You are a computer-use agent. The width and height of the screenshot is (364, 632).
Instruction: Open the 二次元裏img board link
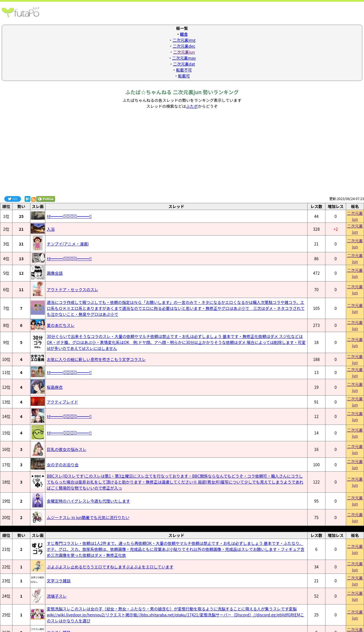coord(184,40)
